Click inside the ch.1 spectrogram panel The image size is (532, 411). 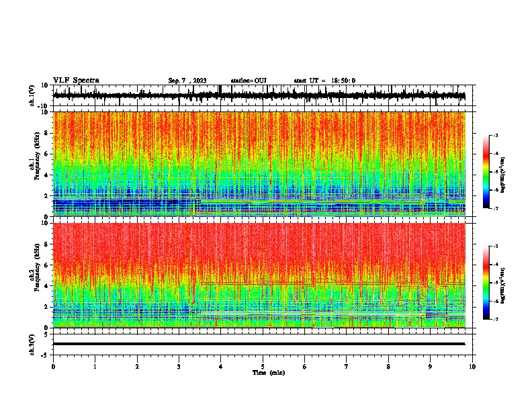(x=259, y=164)
